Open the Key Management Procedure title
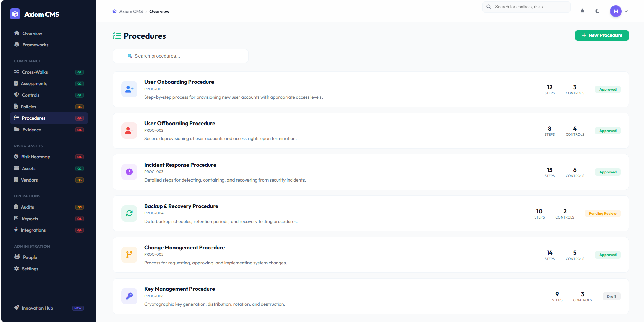Viewport: 644px width, 322px height. point(179,289)
